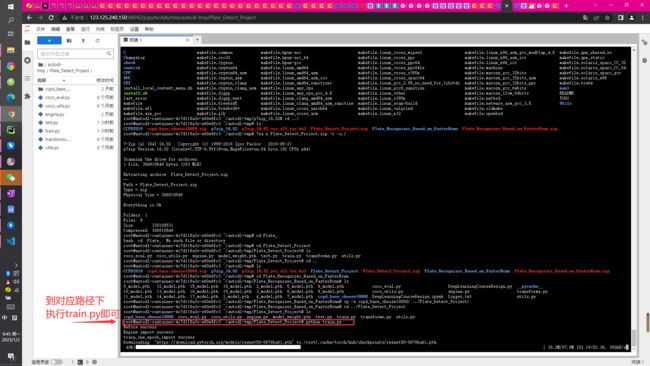650x366 pixels.
Task: Open browser profile avatar
Action: (632, 18)
